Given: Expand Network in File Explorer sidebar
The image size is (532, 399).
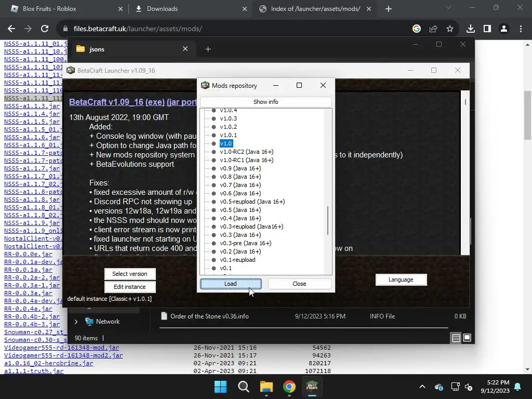Looking at the screenshot, I should 76,322.
